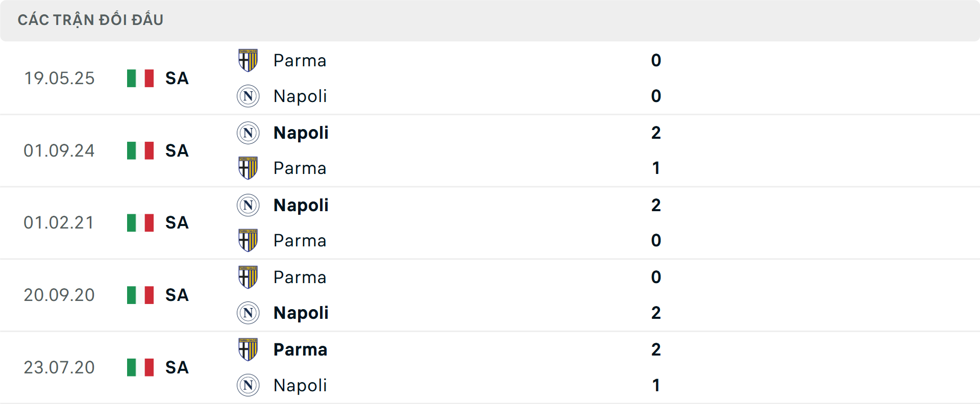Click the Napoli logo in the 01.09.24 match
Image resolution: width=980 pixels, height=404 pixels.
point(248,133)
